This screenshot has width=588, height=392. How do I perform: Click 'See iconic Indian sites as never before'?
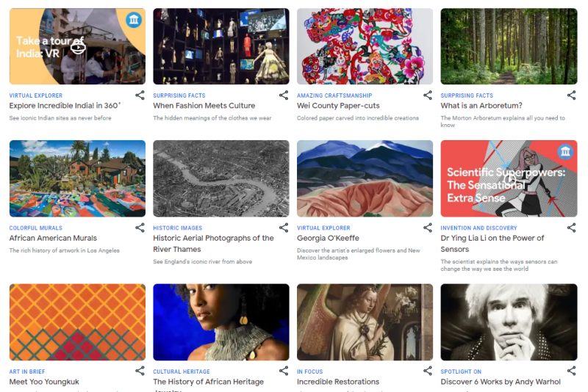coord(60,118)
